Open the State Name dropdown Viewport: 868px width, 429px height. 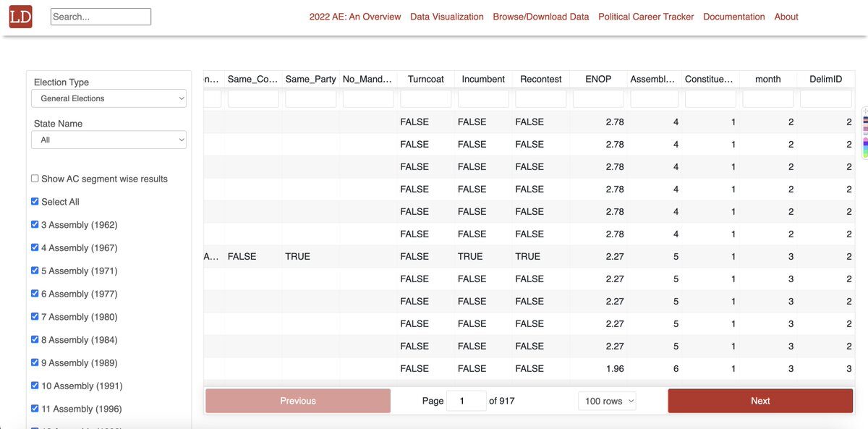[x=109, y=140]
